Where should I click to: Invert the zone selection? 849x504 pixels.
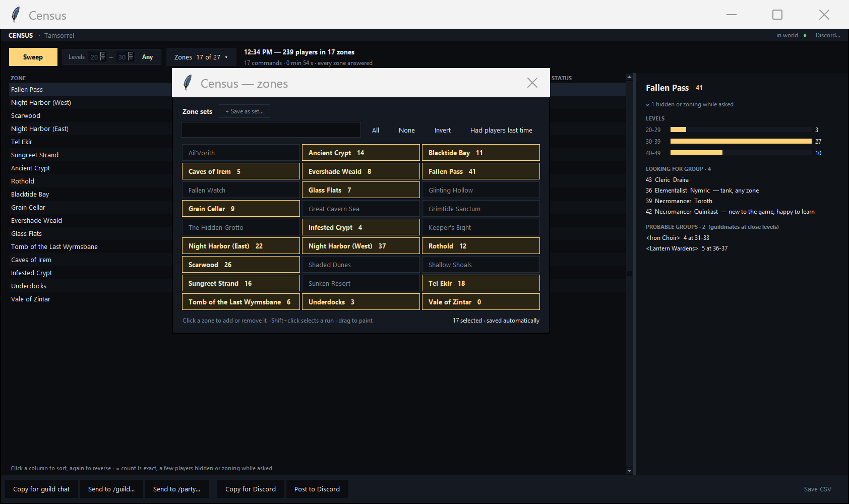(443, 130)
